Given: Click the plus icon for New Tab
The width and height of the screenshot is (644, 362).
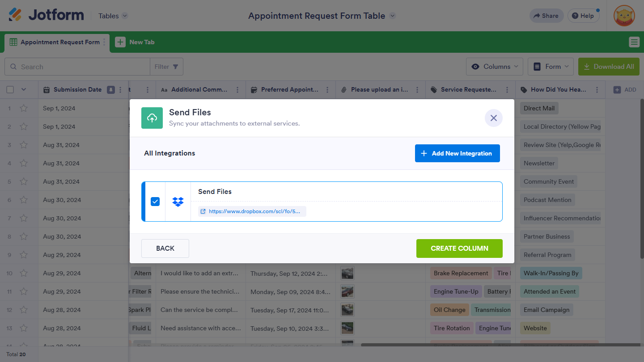Looking at the screenshot, I should coord(120,42).
